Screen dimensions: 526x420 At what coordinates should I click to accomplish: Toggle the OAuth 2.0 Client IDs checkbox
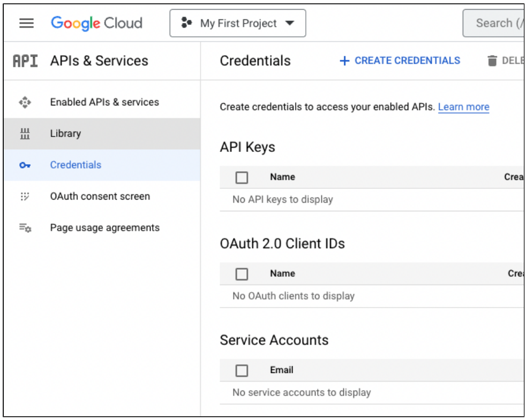tap(242, 274)
